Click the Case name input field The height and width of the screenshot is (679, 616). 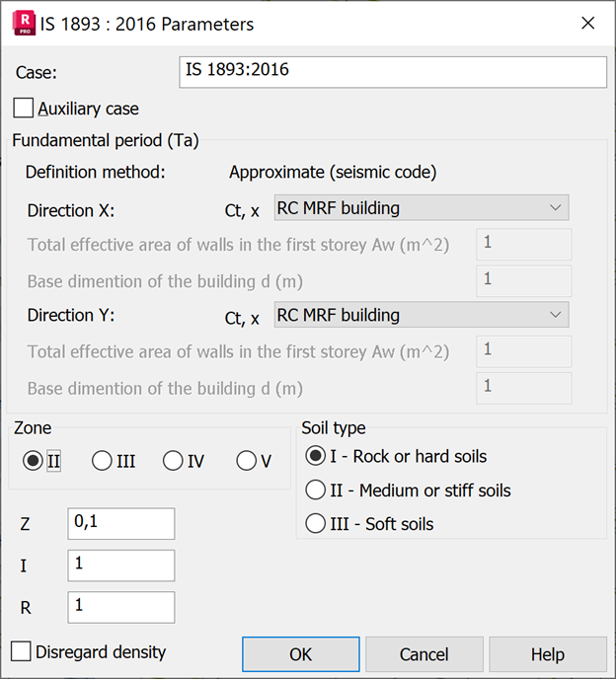(392, 72)
